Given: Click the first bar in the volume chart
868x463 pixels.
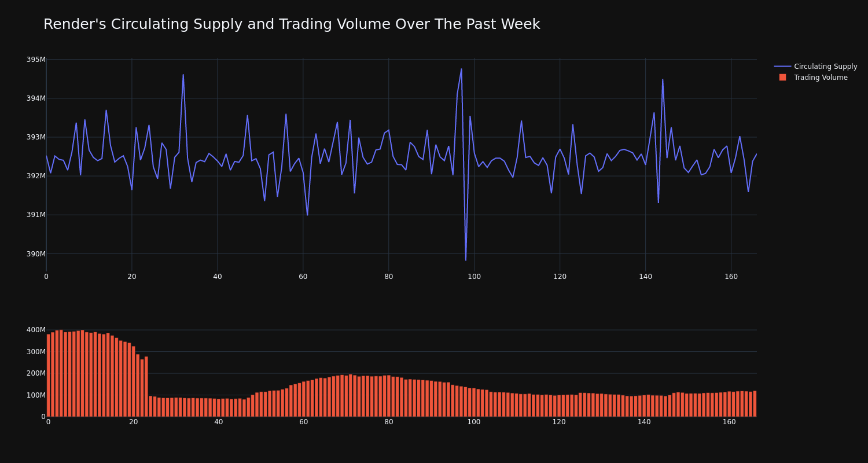Looking at the screenshot, I should pos(49,375).
